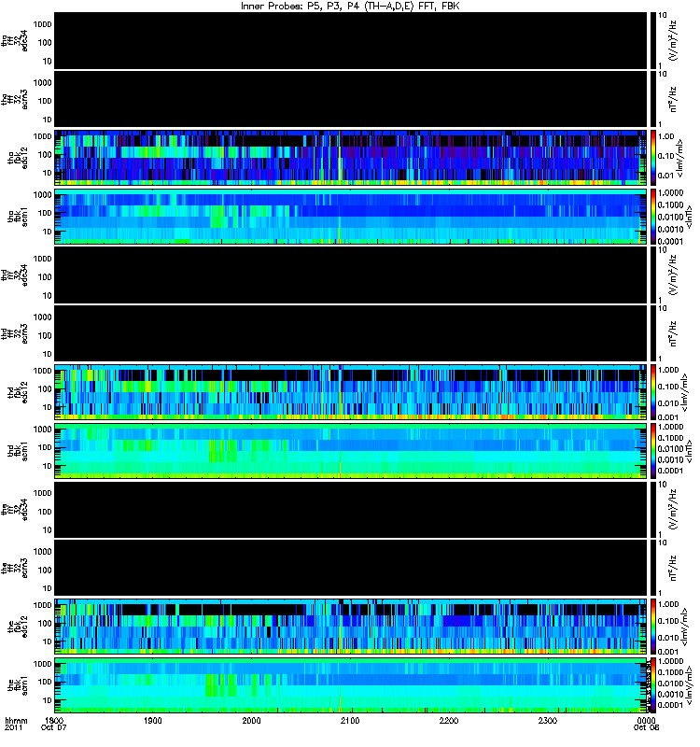Click the '2300' time axis label
This screenshot has height=747, width=700.
click(548, 720)
